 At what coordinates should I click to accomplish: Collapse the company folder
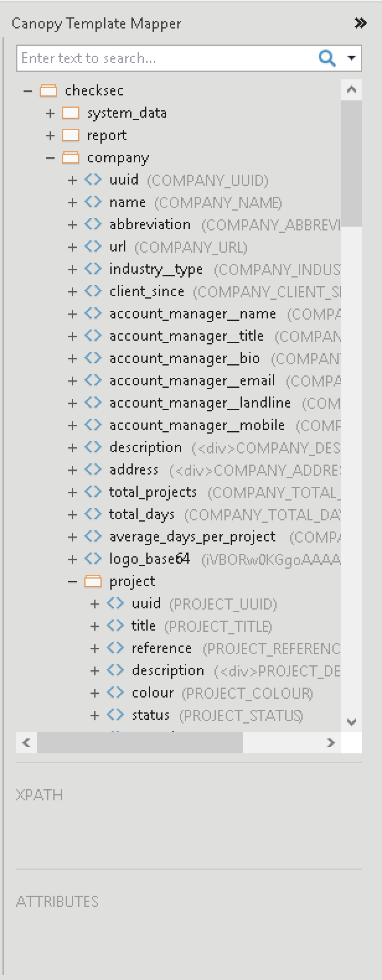coord(50,158)
